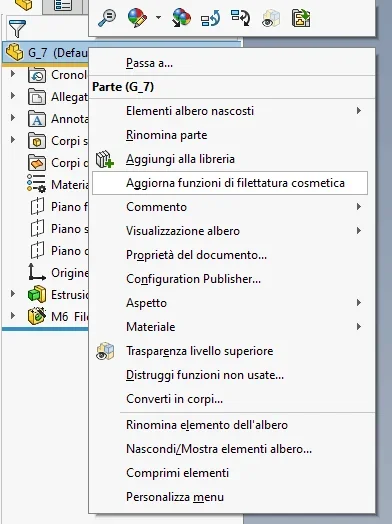This screenshot has height=524, width=392.
Task: Click Personalizza menu
Action: click(175, 497)
